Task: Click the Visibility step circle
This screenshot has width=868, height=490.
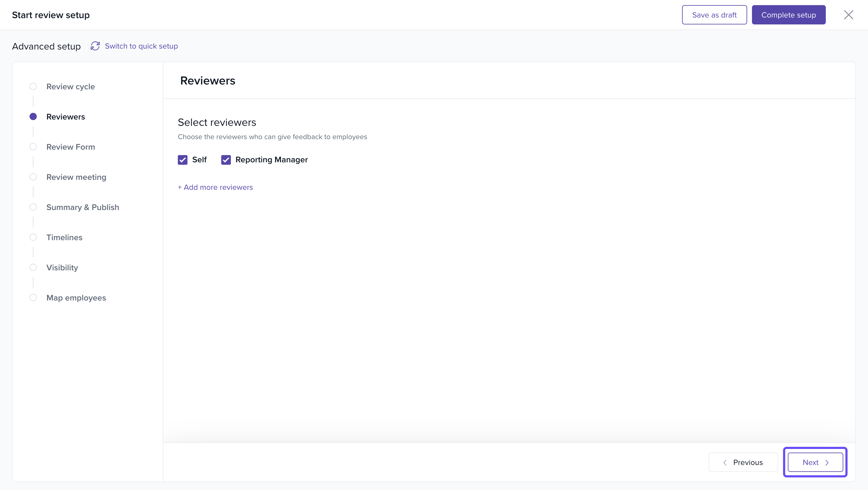Action: [x=33, y=267]
